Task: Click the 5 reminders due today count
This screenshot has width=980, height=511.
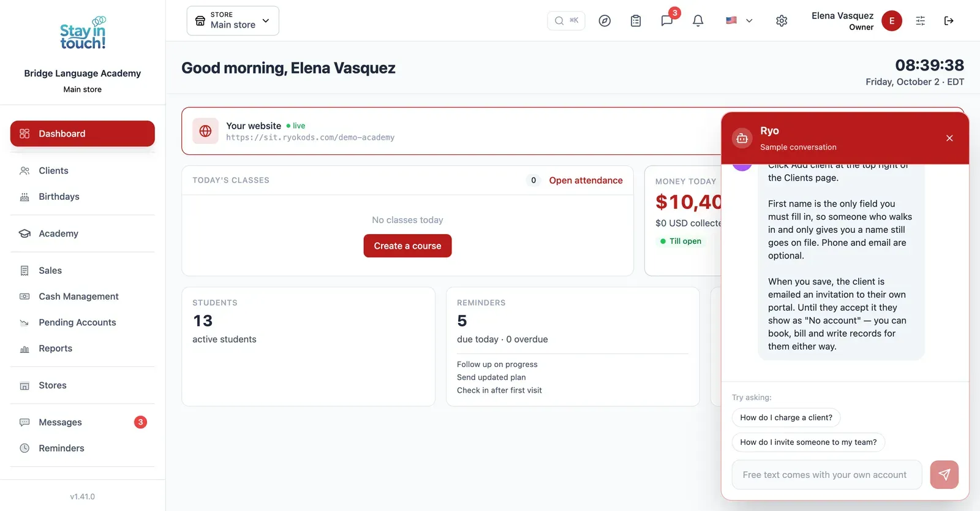Action: pyautogui.click(x=462, y=320)
